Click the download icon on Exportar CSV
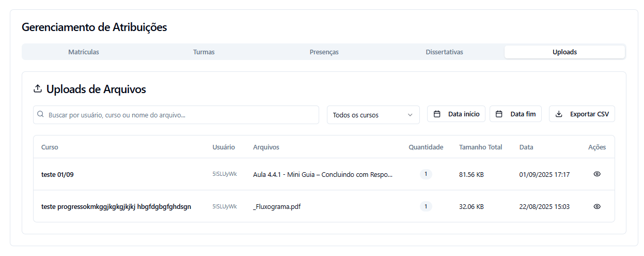The image size is (644, 256). [x=559, y=114]
